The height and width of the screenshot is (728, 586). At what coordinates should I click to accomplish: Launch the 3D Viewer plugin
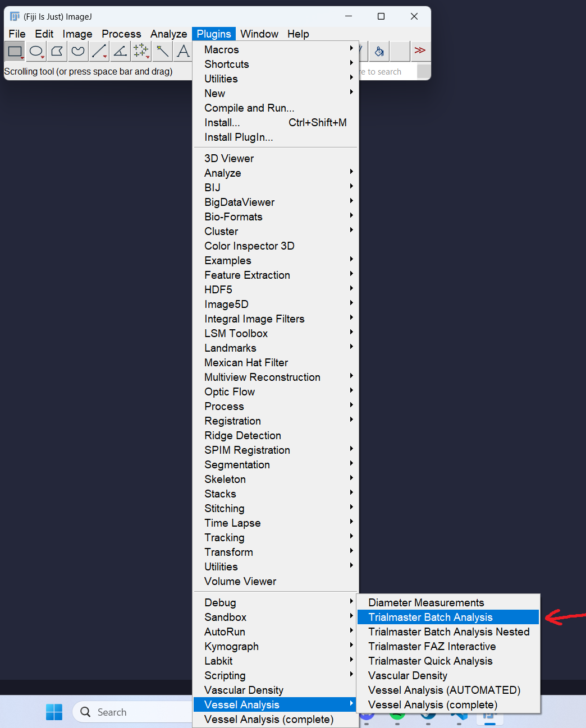pyautogui.click(x=276, y=158)
